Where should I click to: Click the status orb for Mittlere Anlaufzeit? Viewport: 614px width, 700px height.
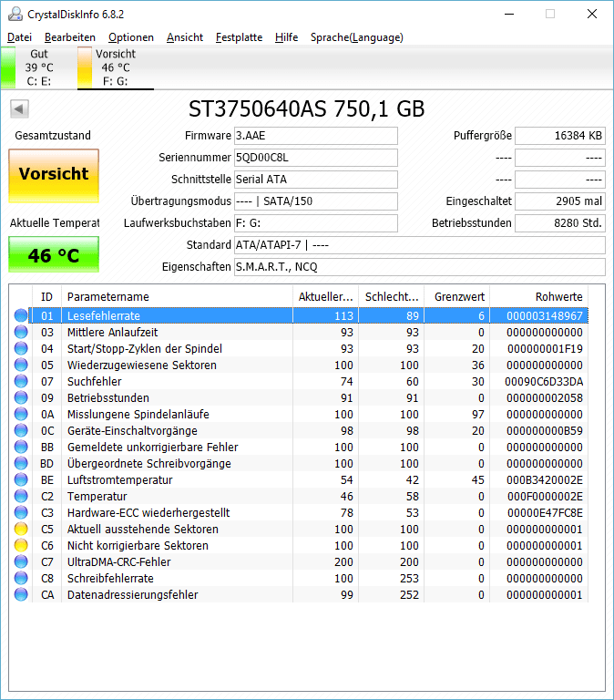coord(21,332)
